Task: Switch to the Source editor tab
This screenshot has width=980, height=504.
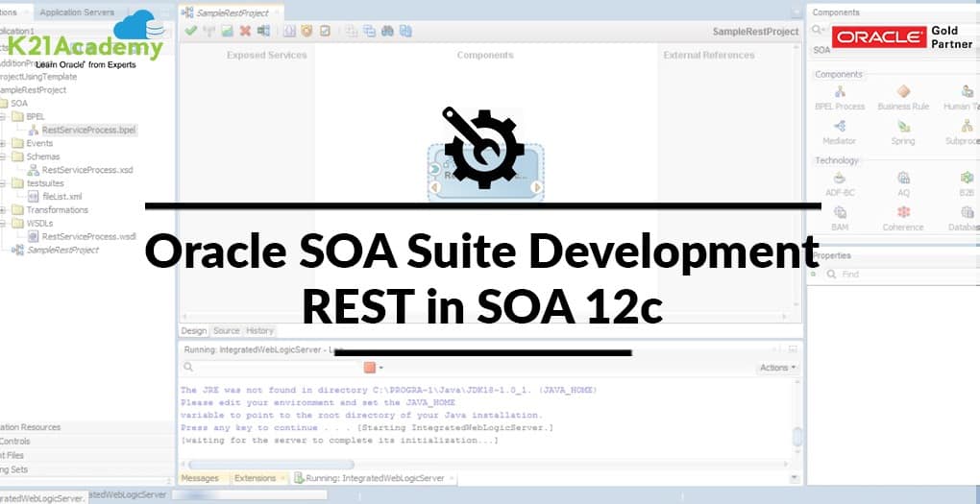Action: point(226,331)
